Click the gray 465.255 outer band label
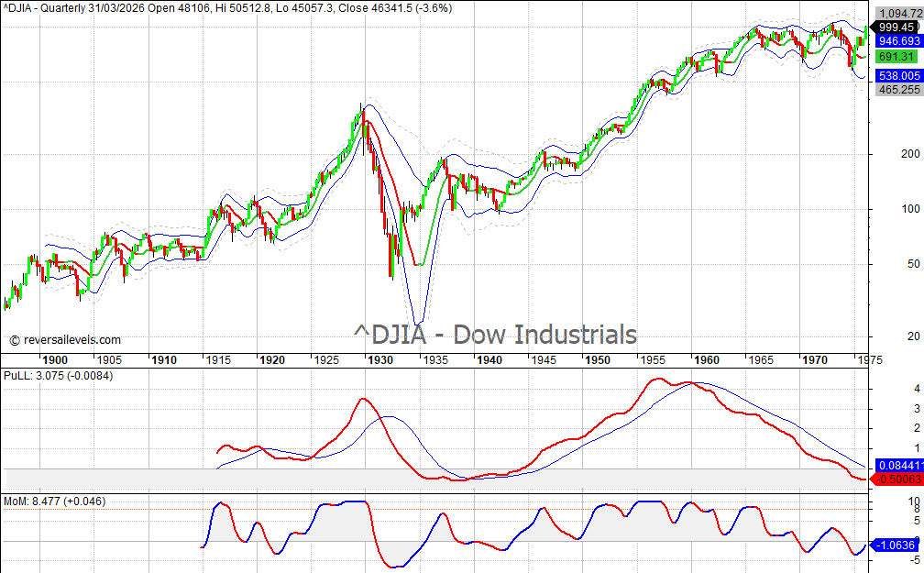Screen dimensions: 924x573 coord(898,90)
